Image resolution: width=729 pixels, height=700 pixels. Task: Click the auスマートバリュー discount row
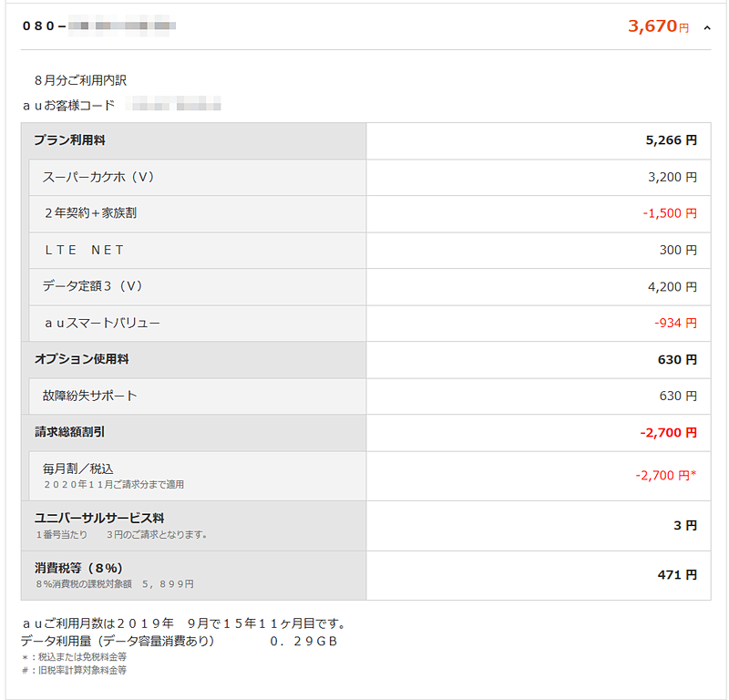102,323
